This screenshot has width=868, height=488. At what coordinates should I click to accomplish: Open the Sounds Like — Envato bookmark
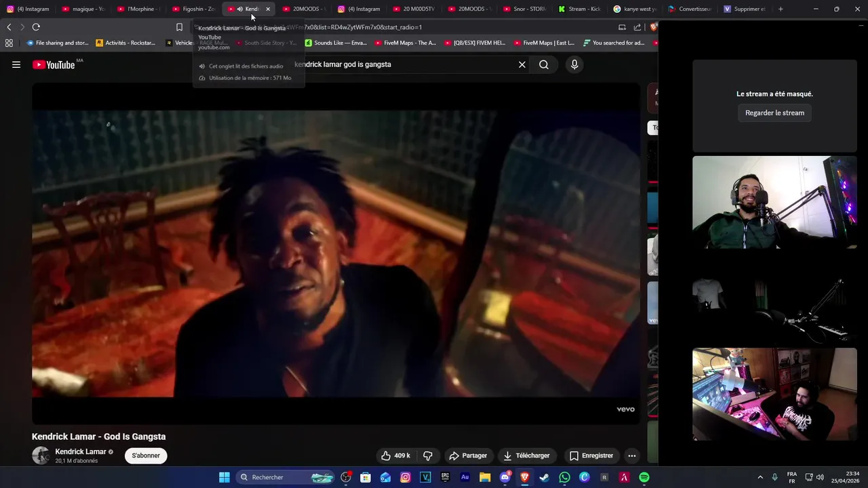336,43
